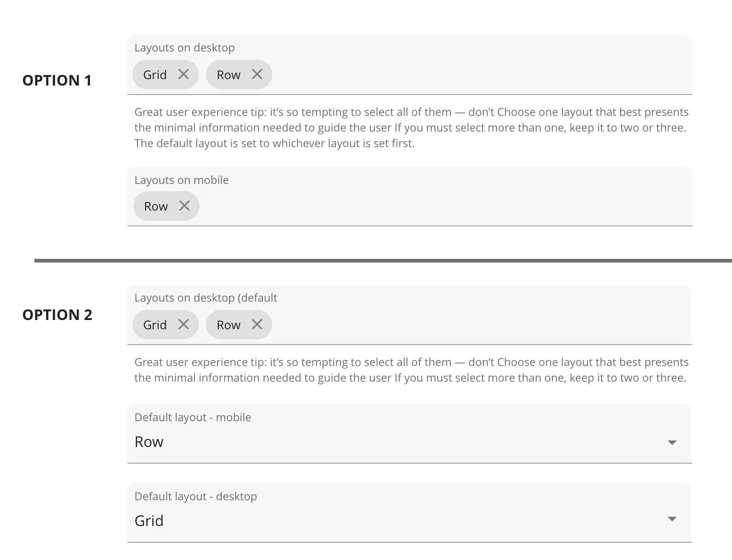Click the OPTION 1 heading
The height and width of the screenshot is (560, 732).
point(57,80)
